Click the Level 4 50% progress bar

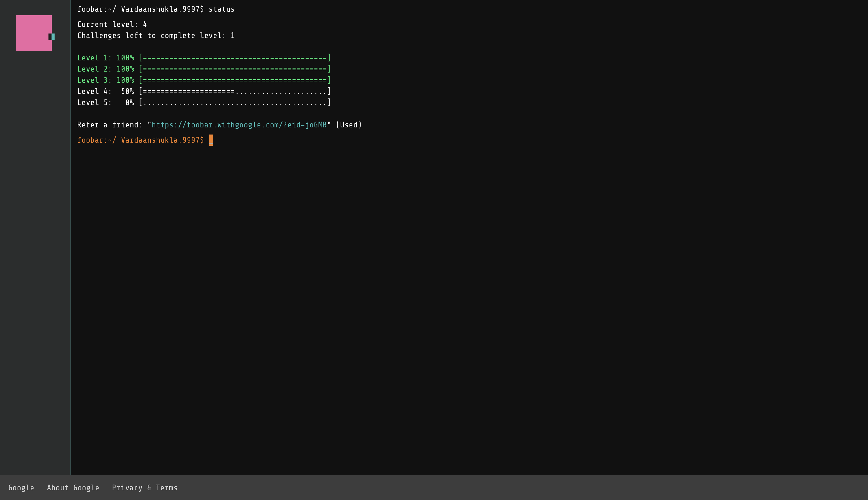(235, 91)
